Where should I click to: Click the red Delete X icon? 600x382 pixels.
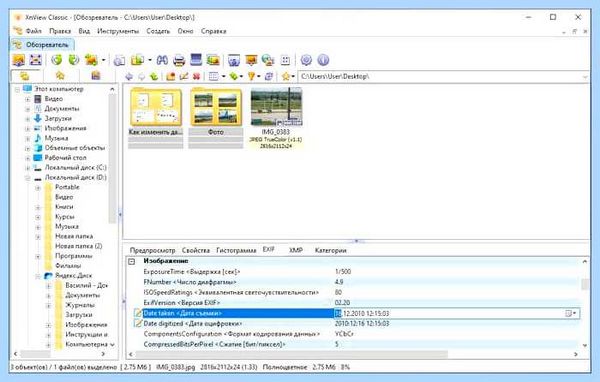point(197,77)
